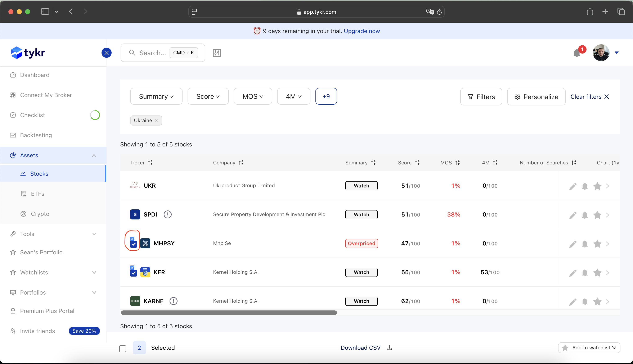Click the edit pencil for UKR

(573, 186)
